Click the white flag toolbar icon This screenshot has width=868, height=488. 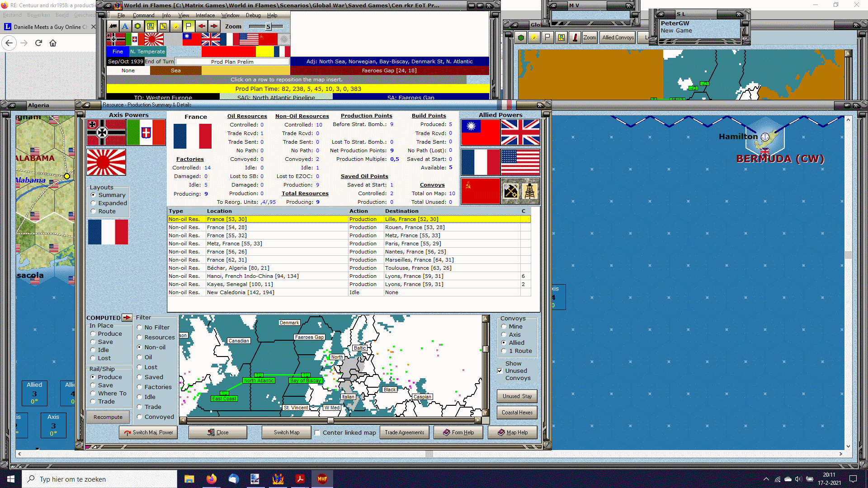tap(189, 26)
